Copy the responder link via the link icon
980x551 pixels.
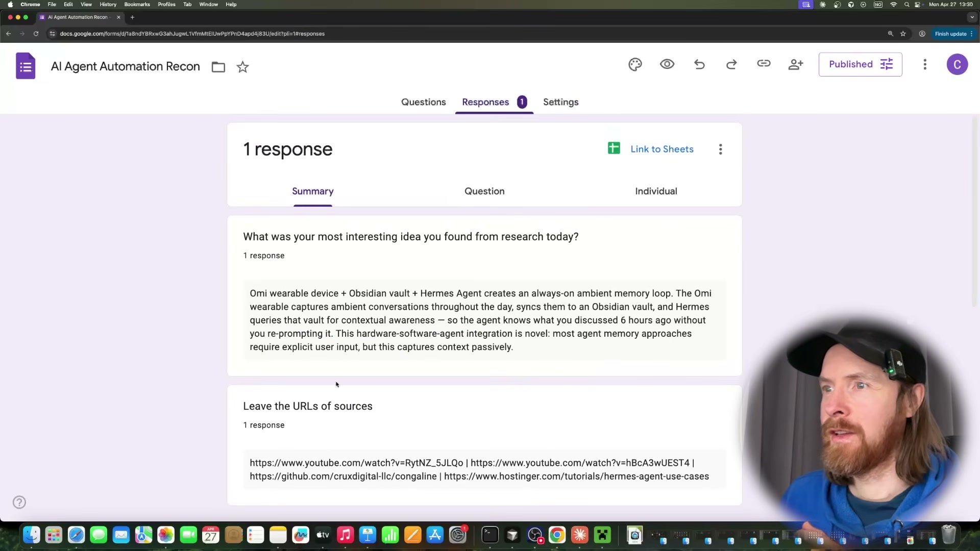[764, 64]
